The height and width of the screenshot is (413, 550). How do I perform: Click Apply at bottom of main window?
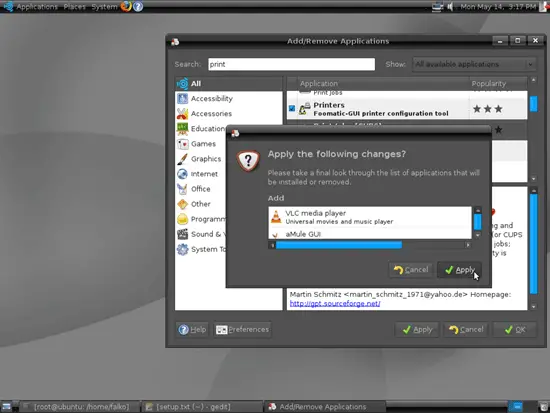(x=417, y=329)
